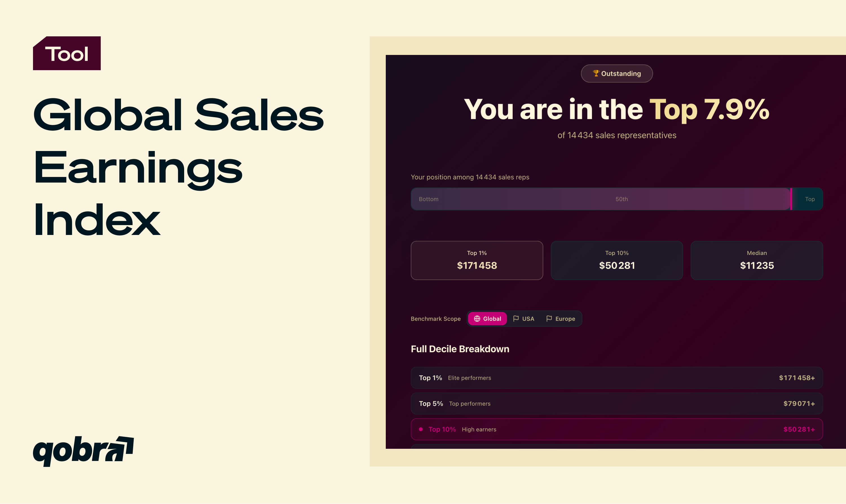Click the pink position marker on the percentile bar
The image size is (846, 504).
(792, 199)
